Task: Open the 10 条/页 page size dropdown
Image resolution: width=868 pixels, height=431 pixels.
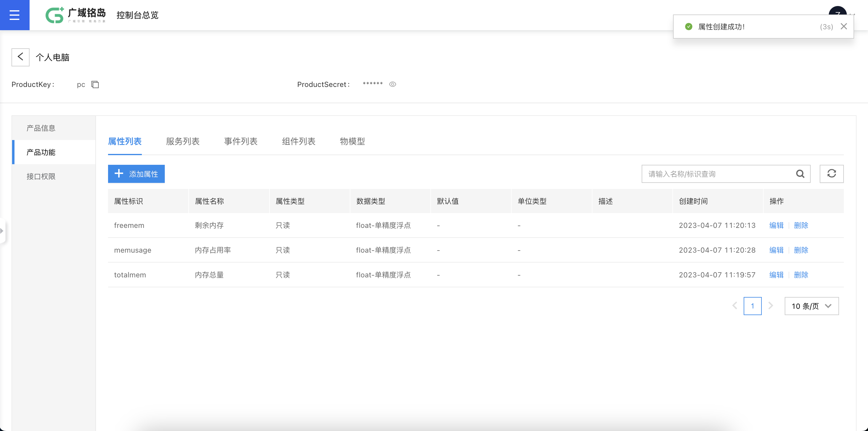Action: click(812, 306)
